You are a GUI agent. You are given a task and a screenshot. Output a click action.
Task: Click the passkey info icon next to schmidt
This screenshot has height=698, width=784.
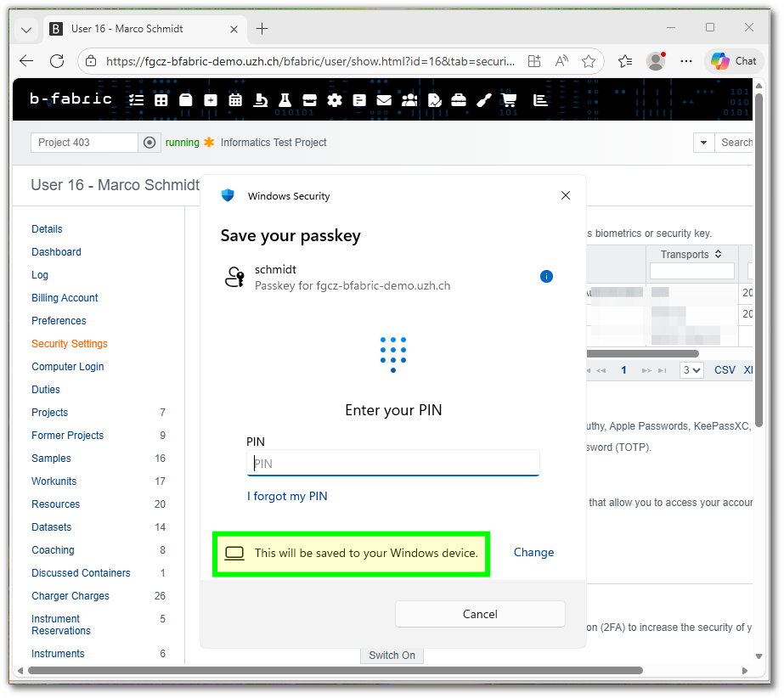[x=546, y=277]
